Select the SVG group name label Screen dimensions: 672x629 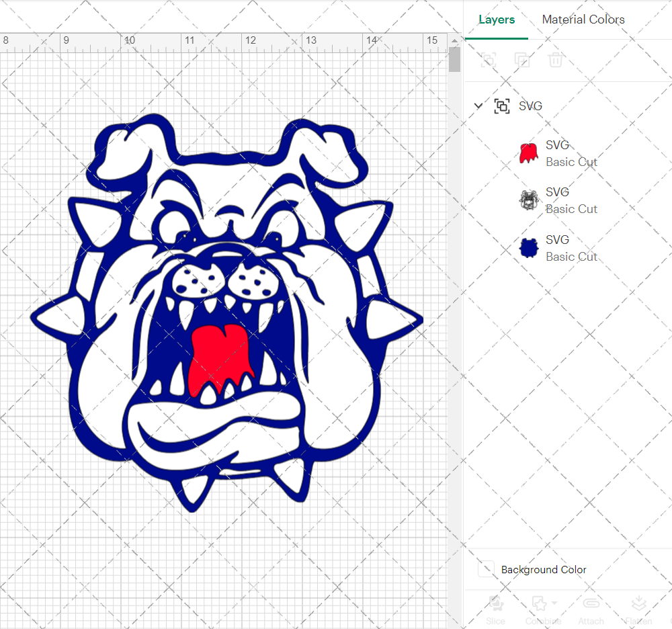tap(530, 106)
